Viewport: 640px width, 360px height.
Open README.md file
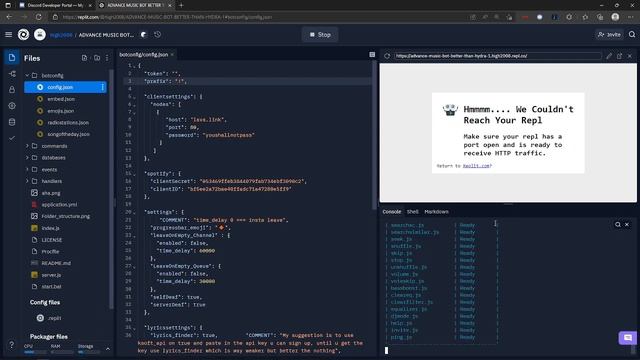pyautogui.click(x=56, y=263)
